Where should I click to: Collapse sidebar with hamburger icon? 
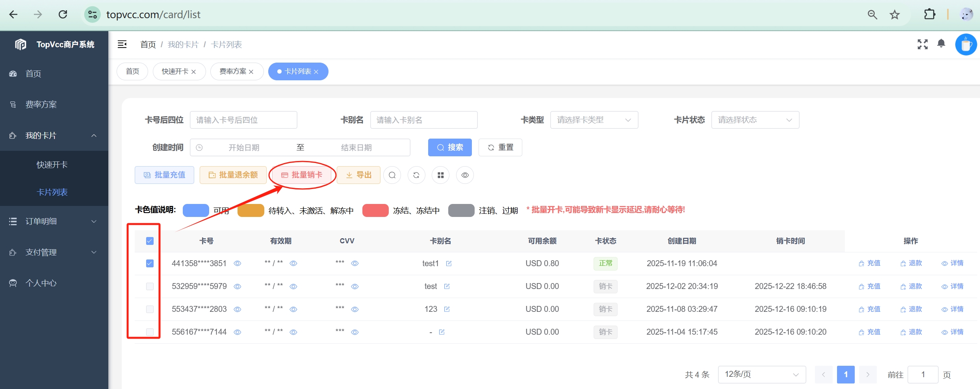tap(122, 44)
